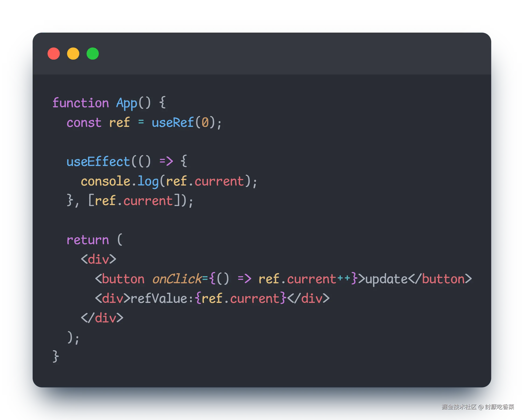This screenshot has width=524, height=420.
Task: Click the 'function' keyword
Action: 80,103
